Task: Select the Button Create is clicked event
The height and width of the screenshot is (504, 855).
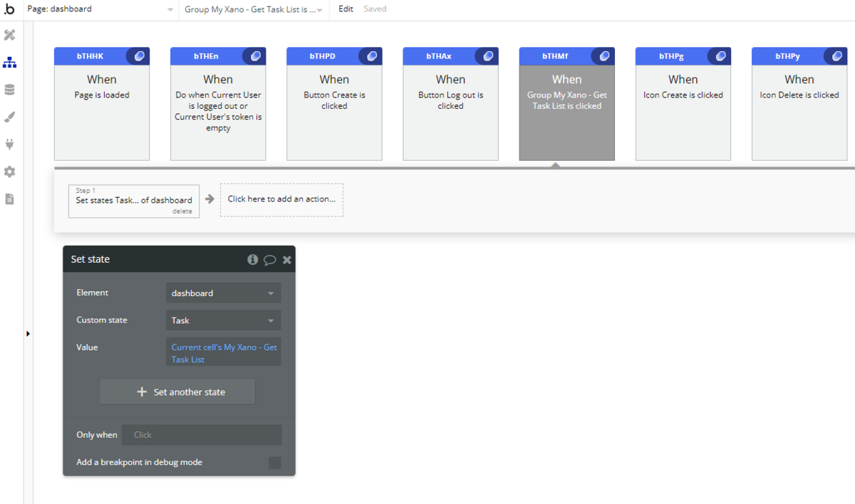Action: 334,104
